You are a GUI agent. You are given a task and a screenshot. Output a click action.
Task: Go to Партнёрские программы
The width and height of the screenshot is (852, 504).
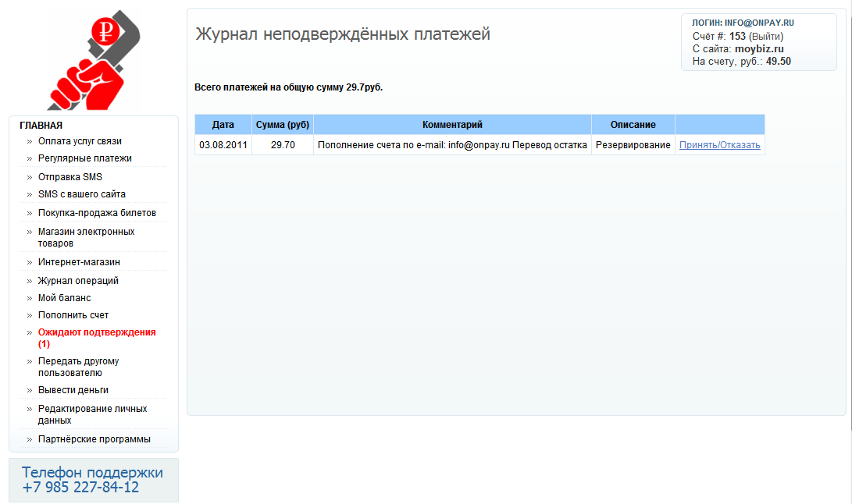94,439
